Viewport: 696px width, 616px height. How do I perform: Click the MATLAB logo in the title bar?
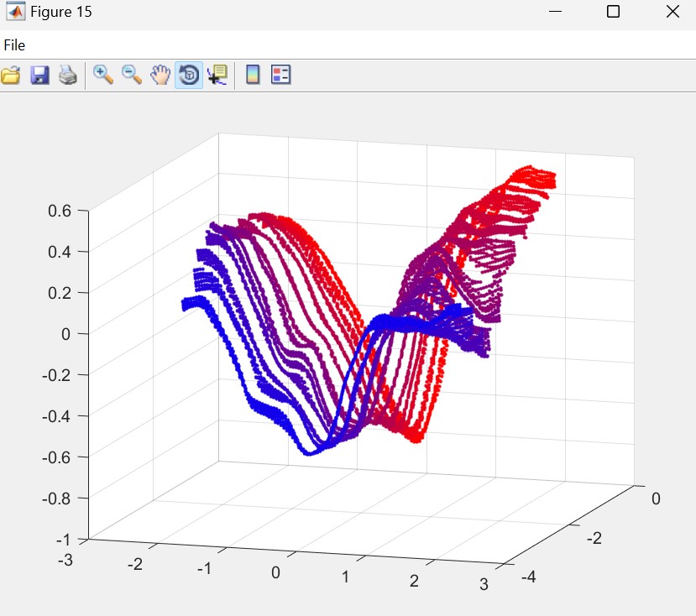click(x=15, y=12)
